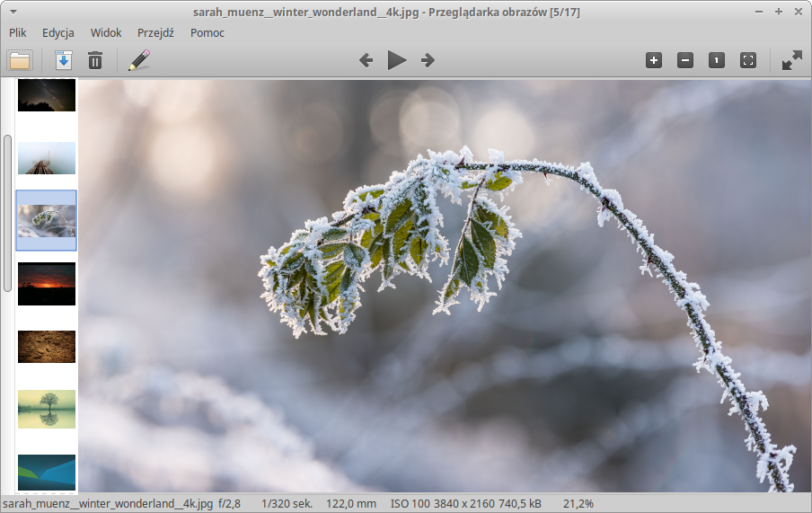The height and width of the screenshot is (513, 812).
Task: Open the Widok menu
Action: 106,32
